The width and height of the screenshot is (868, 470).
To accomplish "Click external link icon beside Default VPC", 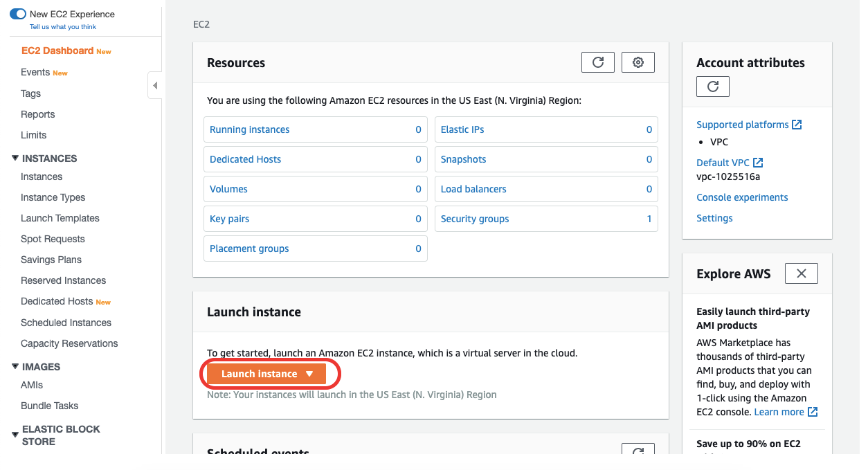I will click(758, 163).
